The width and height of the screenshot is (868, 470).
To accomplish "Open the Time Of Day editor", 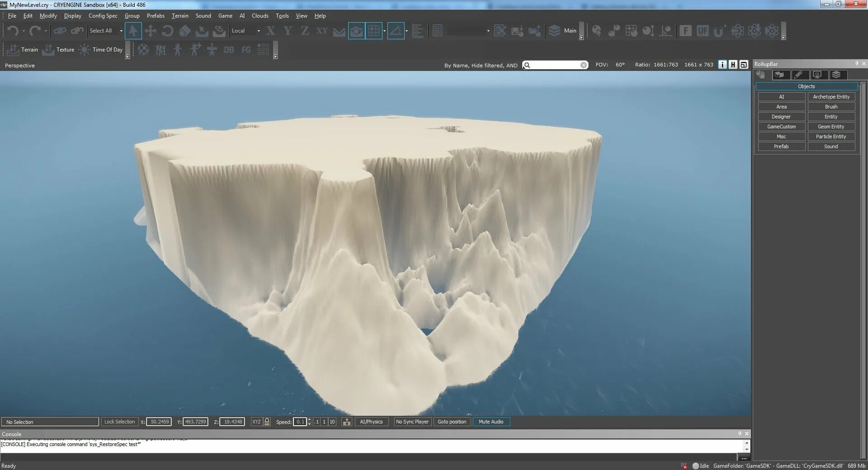I will (x=100, y=49).
